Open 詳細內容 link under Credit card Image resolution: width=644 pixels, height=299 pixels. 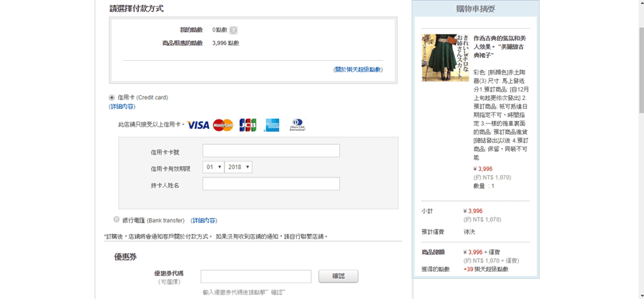(122, 107)
